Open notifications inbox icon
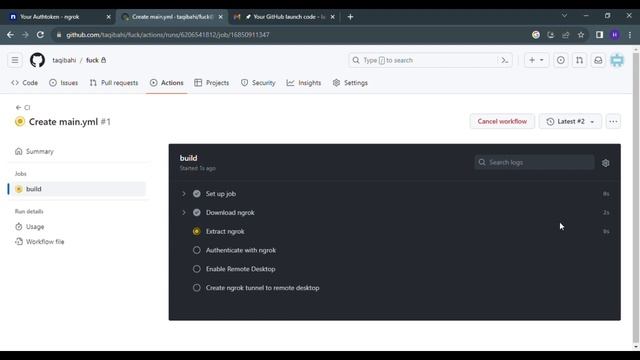The width and height of the screenshot is (640, 360). [x=598, y=60]
